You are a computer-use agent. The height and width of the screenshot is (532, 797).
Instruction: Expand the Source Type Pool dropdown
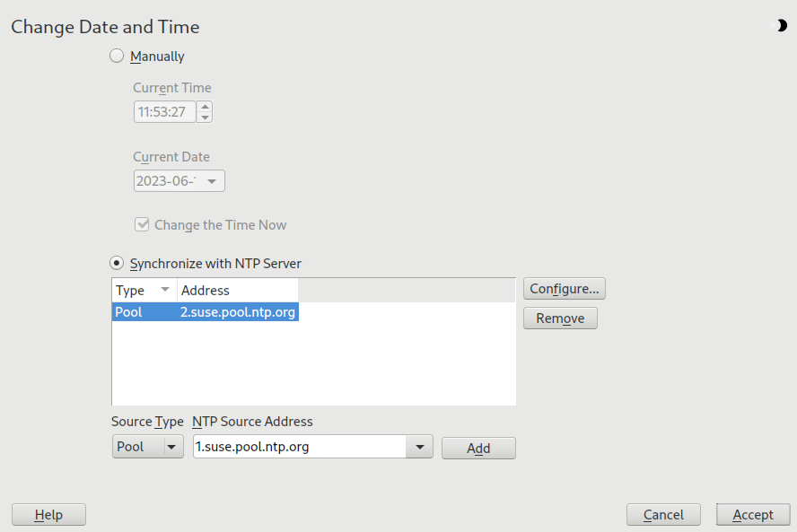point(173,447)
